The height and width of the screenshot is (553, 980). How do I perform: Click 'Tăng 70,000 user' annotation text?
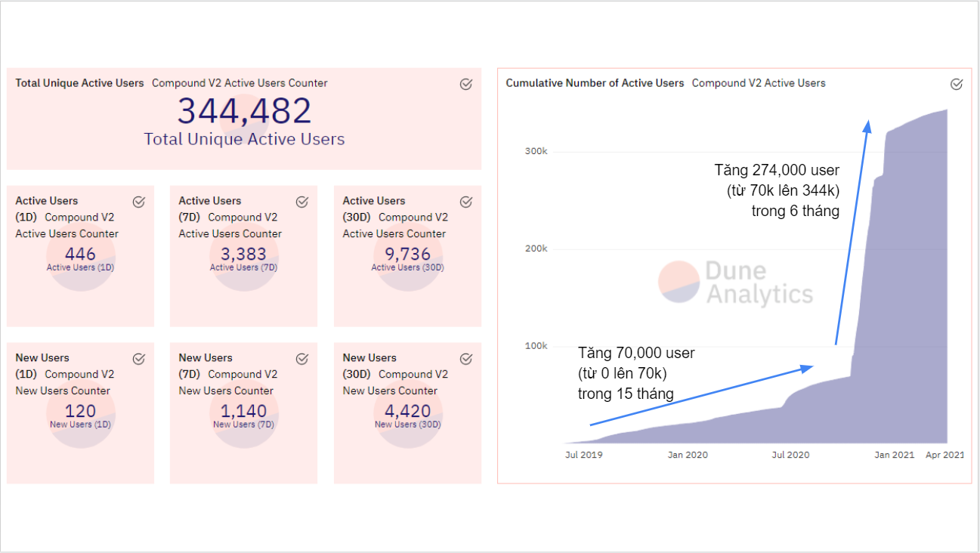coord(636,353)
